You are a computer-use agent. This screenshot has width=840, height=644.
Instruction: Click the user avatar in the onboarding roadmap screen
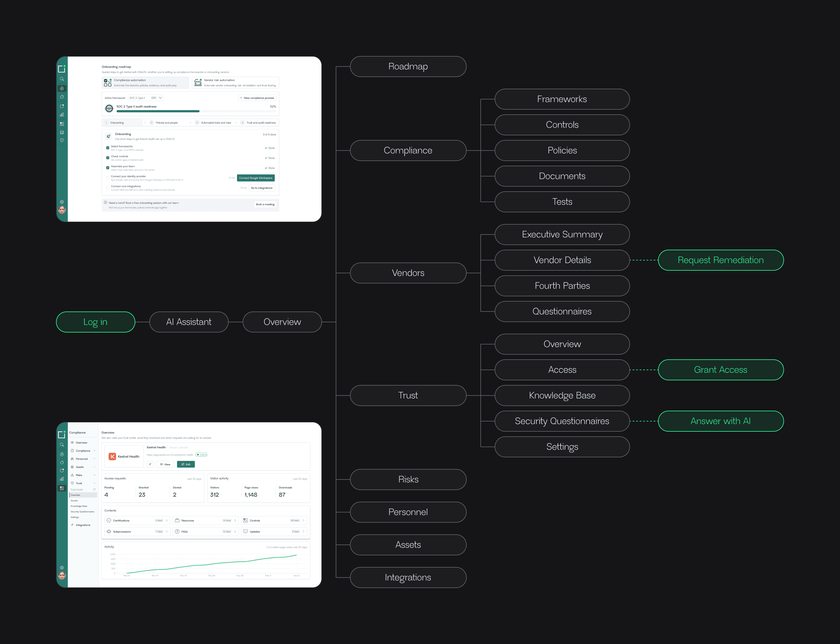(x=62, y=210)
